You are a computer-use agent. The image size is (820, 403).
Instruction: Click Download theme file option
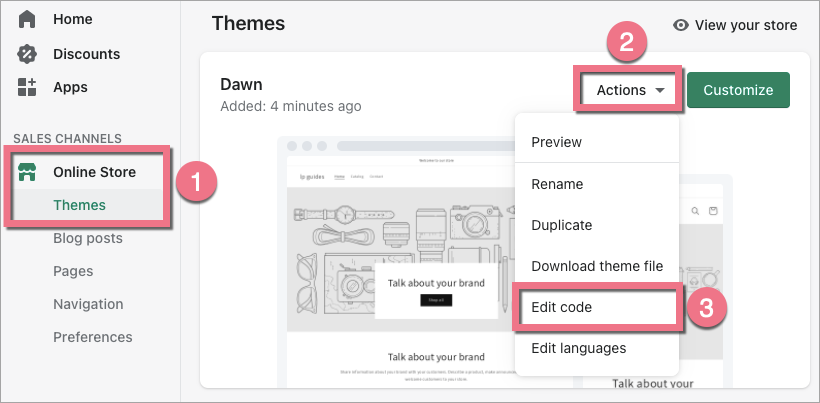click(596, 266)
